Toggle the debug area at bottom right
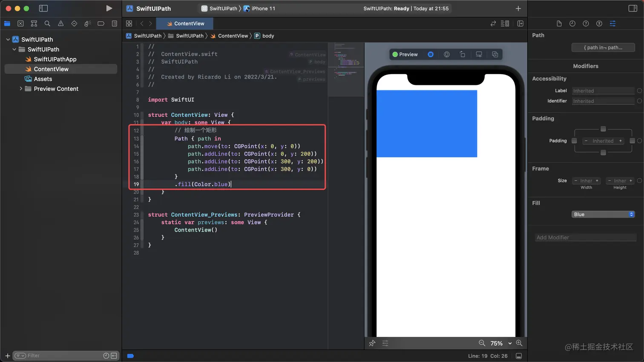The image size is (644, 362). (x=519, y=356)
